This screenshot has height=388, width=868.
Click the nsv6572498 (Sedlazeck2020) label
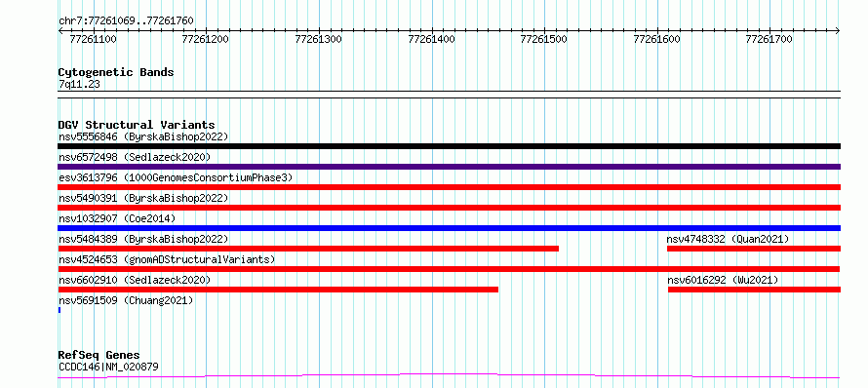pyautogui.click(x=135, y=157)
